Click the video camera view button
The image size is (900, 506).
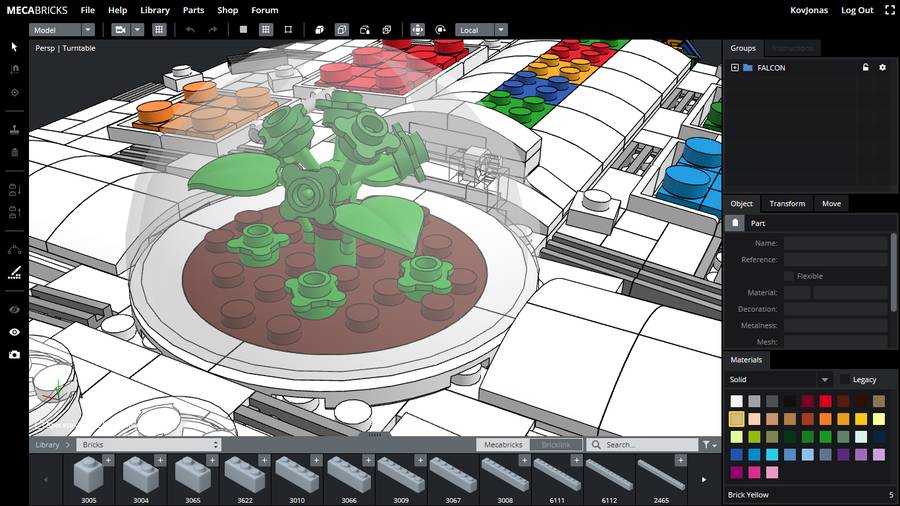coord(120,30)
